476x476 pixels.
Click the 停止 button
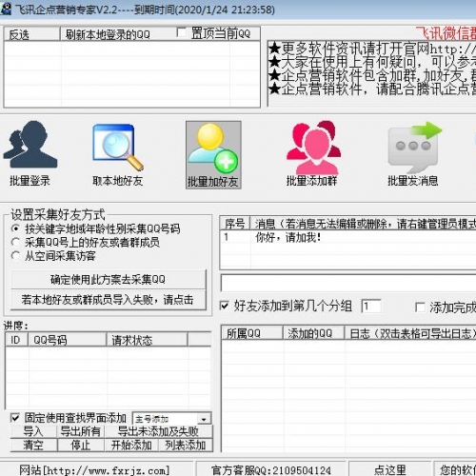coord(81,445)
